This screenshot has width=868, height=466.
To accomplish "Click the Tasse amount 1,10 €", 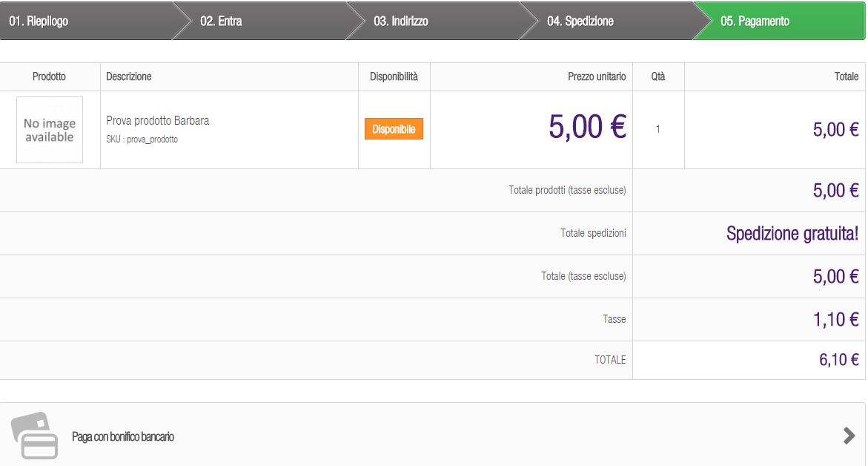I will click(x=835, y=320).
